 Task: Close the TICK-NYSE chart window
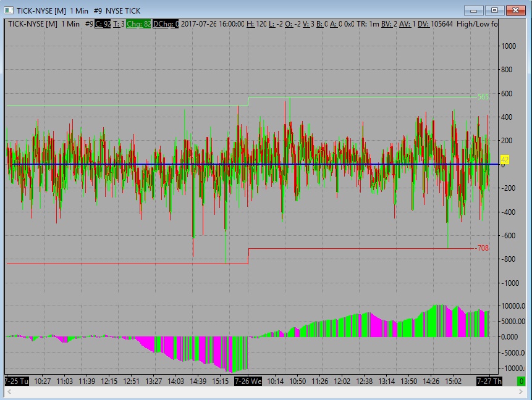click(515, 10)
